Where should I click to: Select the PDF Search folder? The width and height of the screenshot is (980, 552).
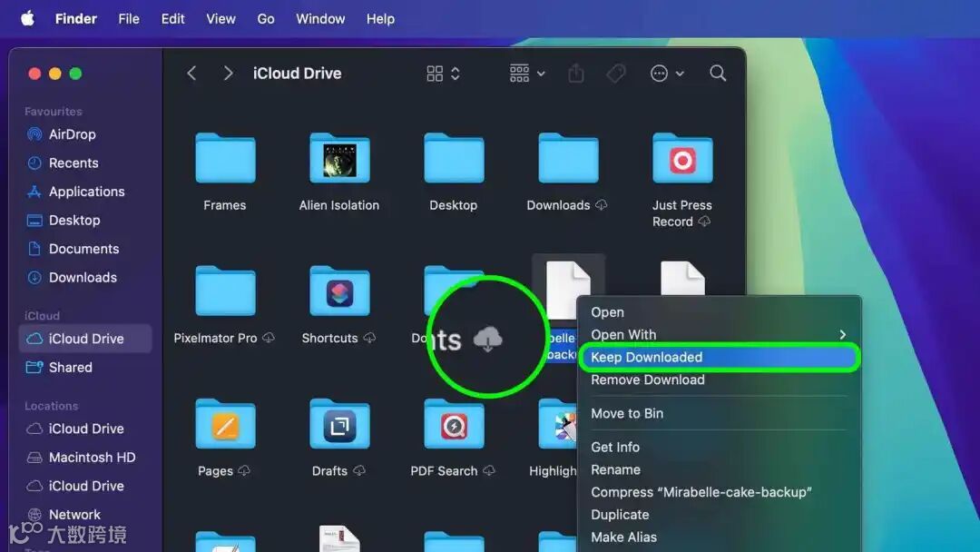click(454, 425)
